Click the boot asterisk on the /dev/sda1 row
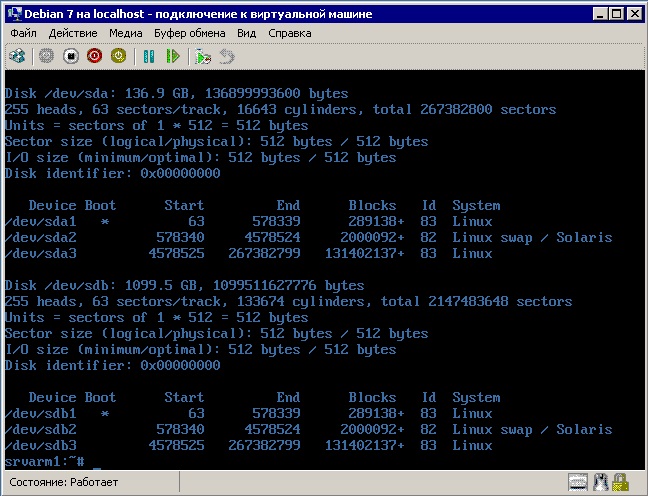Screen dimensions: 648x496 click(x=105, y=222)
